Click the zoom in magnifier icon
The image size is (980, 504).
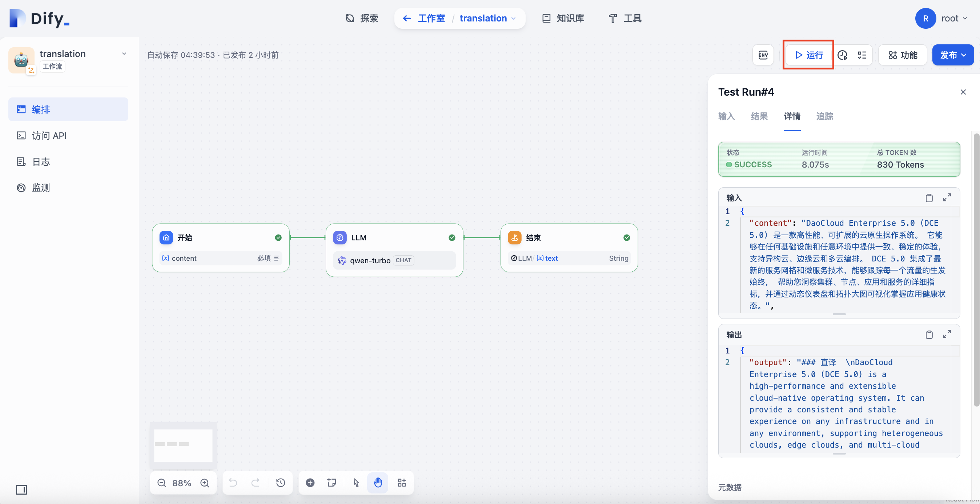click(205, 483)
